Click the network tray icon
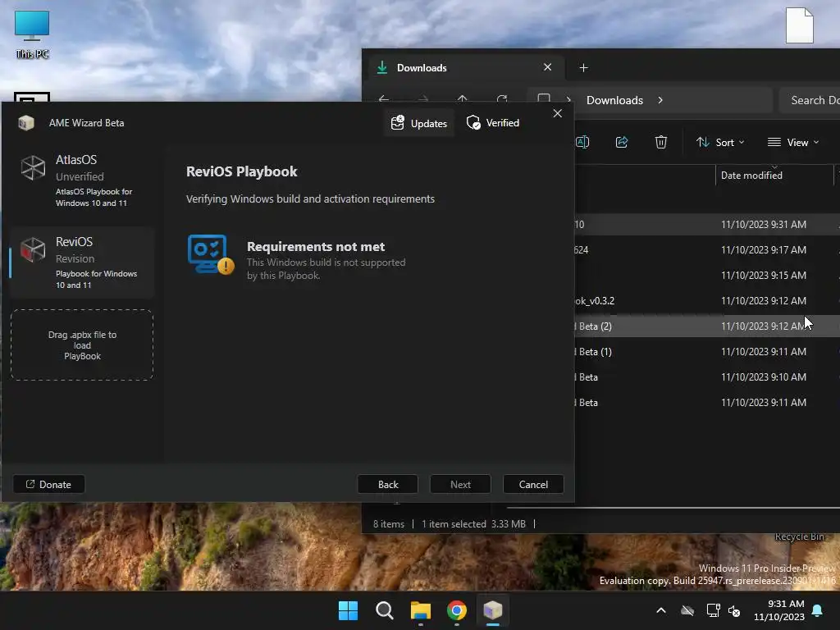The image size is (840, 630). [x=713, y=610]
